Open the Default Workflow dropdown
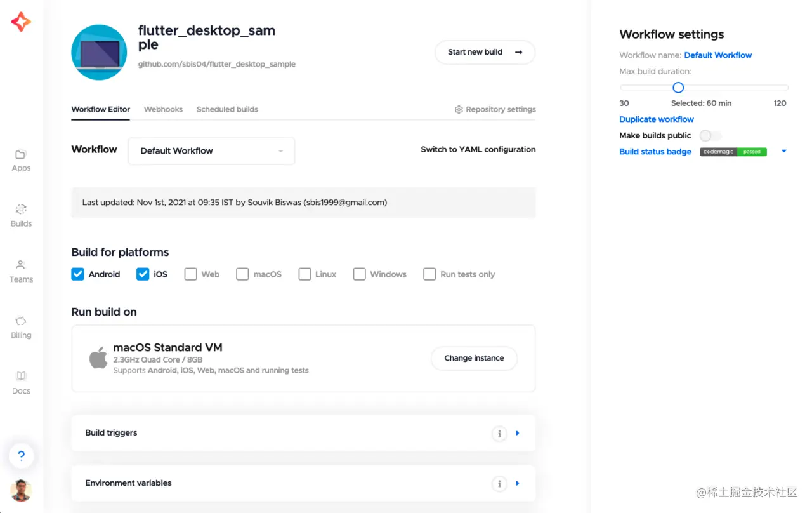Viewport: 812px width, 513px height. point(211,151)
